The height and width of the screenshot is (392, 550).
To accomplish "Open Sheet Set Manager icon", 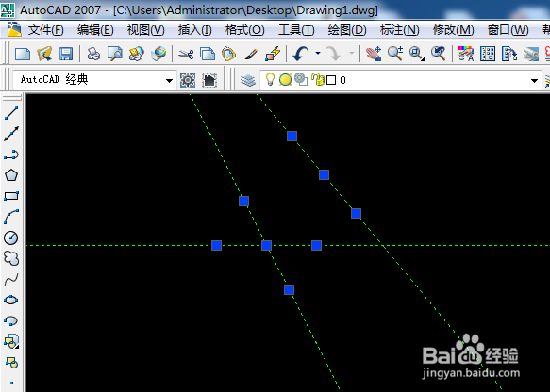I will point(531,54).
